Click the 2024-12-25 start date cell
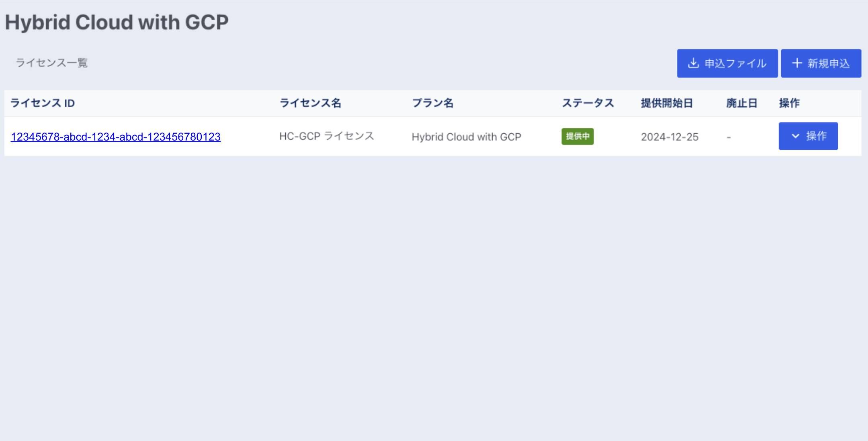Image resolution: width=868 pixels, height=441 pixels. coord(669,137)
